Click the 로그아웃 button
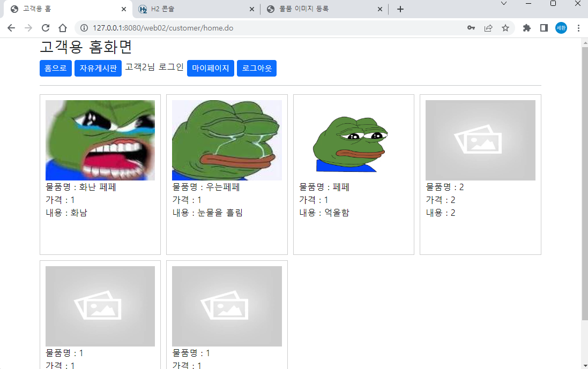588x369 pixels. point(257,68)
